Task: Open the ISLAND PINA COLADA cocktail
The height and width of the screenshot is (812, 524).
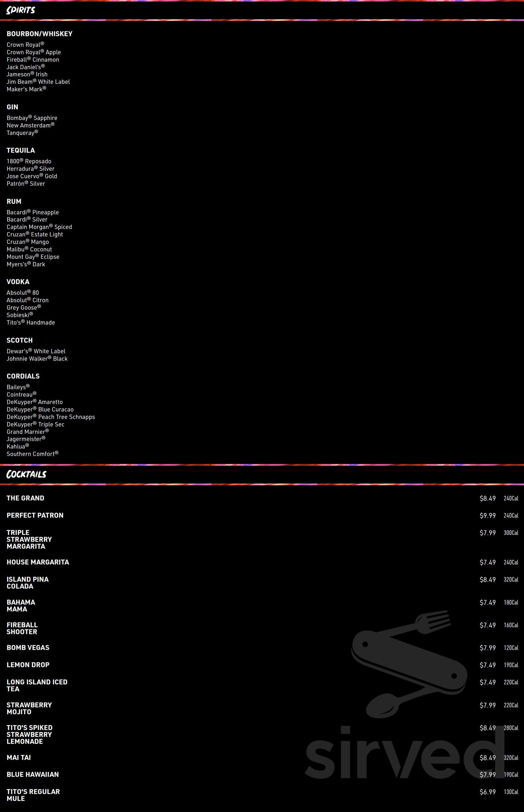Action: (x=28, y=583)
